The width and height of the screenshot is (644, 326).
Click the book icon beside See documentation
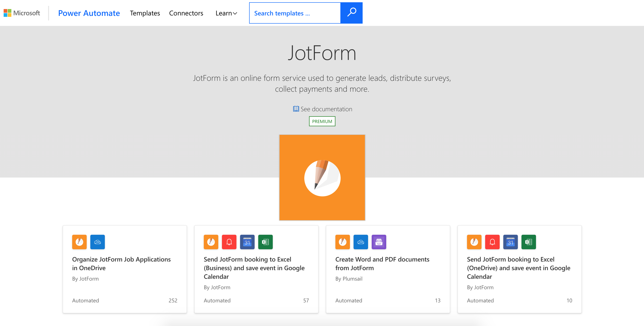pos(295,109)
